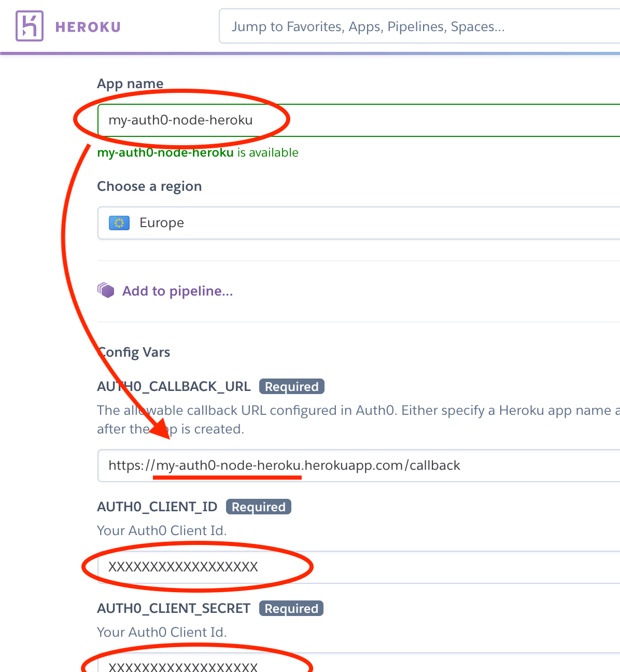
Task: Click the AUTH0_CALLBACK_URL variable name
Action: (174, 387)
